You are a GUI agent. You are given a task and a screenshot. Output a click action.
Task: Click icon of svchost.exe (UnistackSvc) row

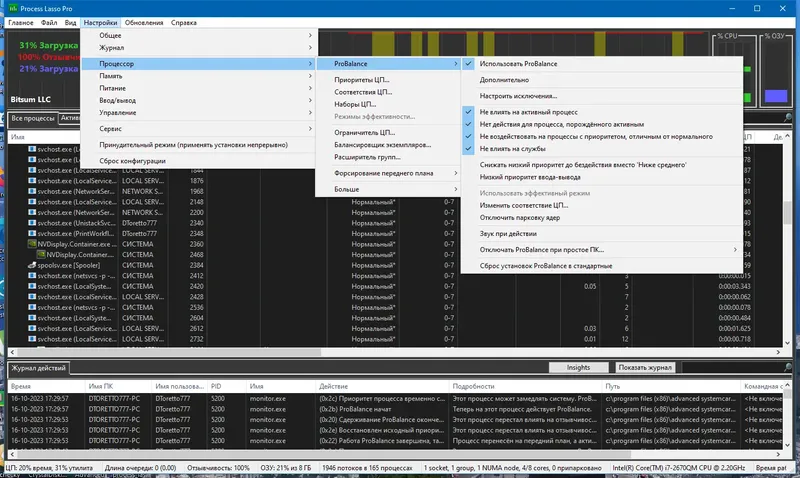tap(32, 223)
